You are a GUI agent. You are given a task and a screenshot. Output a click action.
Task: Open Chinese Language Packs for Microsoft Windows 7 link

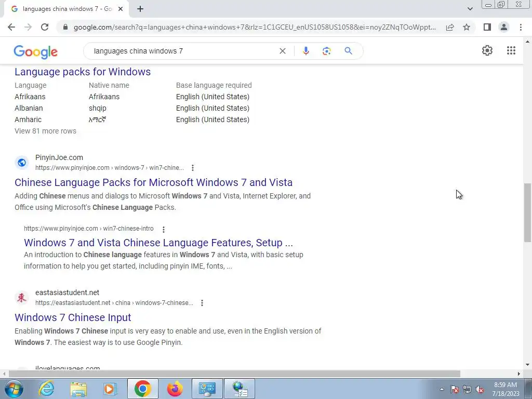(153, 182)
